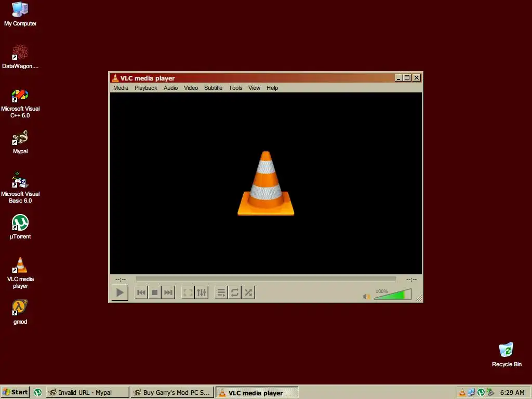Skip to previous media track
This screenshot has width=532, height=399.
tap(141, 292)
